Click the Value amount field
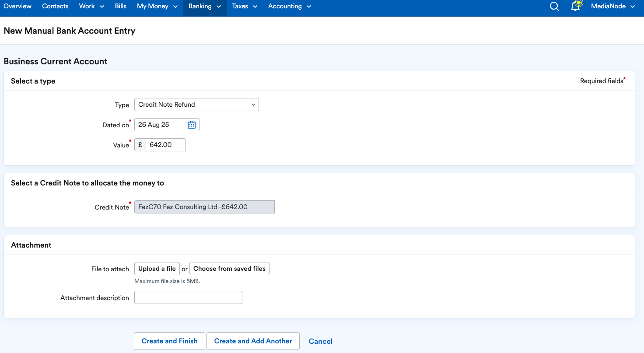 click(165, 145)
